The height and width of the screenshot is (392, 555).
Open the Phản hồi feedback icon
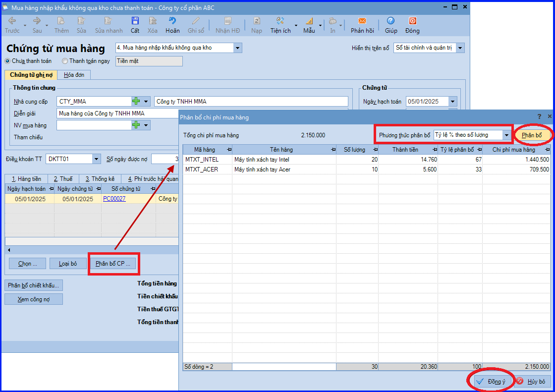point(362,20)
